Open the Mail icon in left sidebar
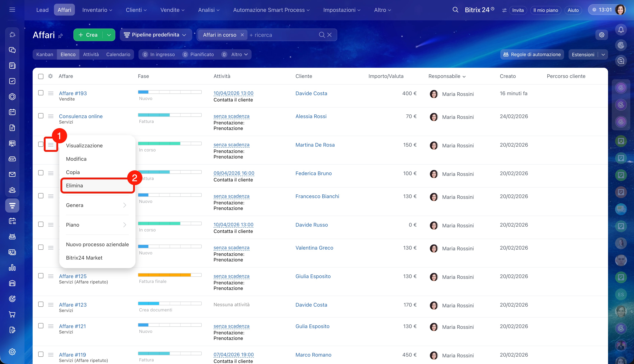The image size is (634, 364). (12, 174)
